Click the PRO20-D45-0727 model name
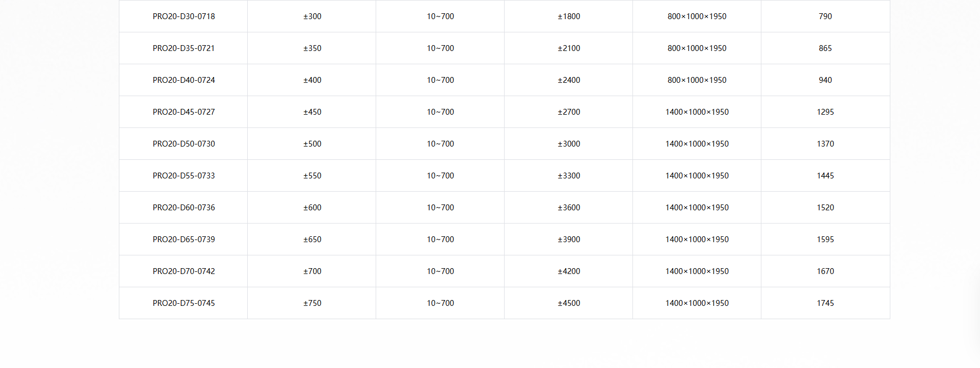Screen dimensions: 980x368 pos(184,112)
